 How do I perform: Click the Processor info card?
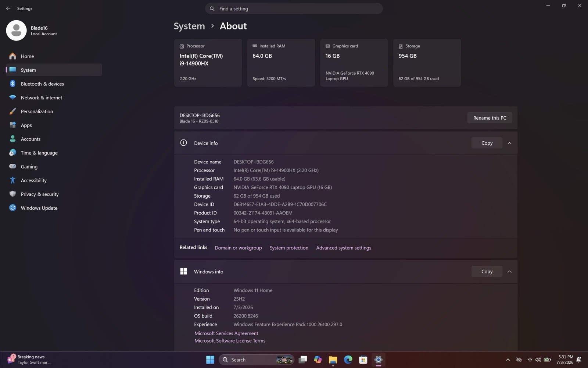pos(208,63)
